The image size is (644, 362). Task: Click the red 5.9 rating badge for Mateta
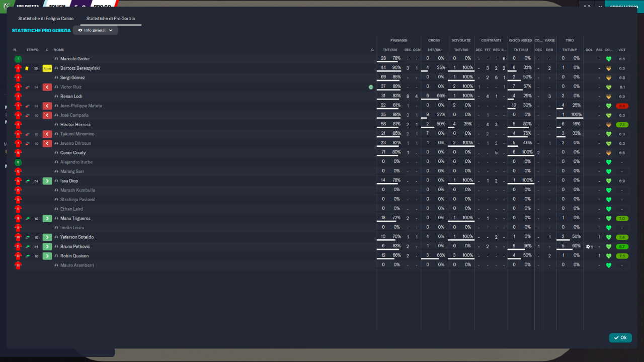[x=622, y=106]
